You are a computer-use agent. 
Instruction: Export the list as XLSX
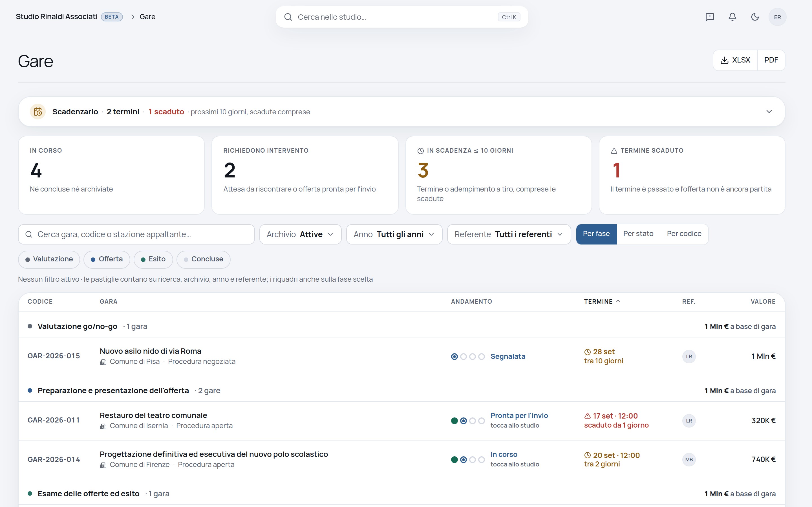(735, 60)
